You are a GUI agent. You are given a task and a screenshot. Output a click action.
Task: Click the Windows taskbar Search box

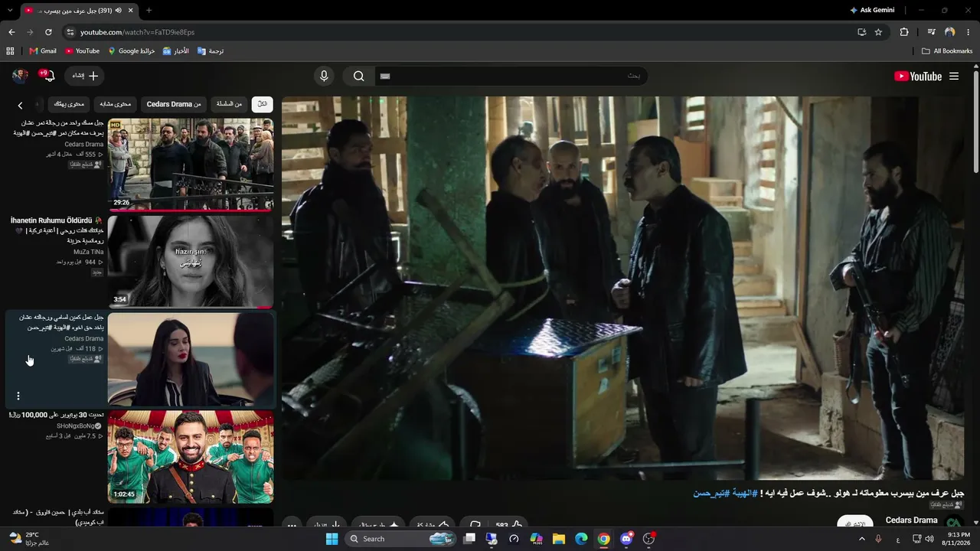(x=400, y=539)
